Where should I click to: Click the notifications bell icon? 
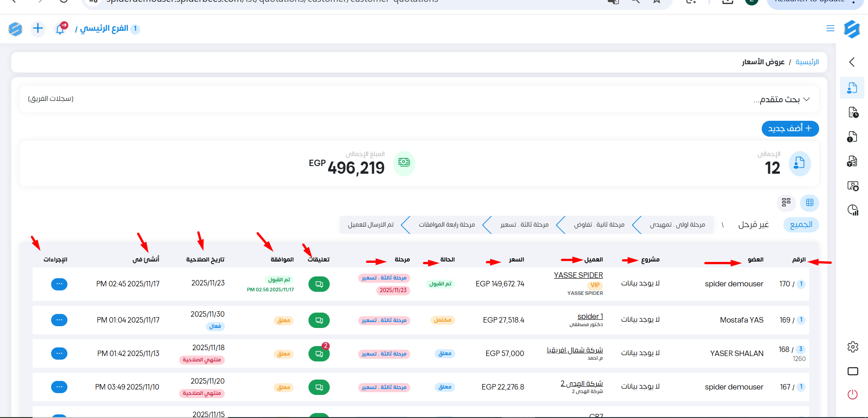(x=60, y=29)
